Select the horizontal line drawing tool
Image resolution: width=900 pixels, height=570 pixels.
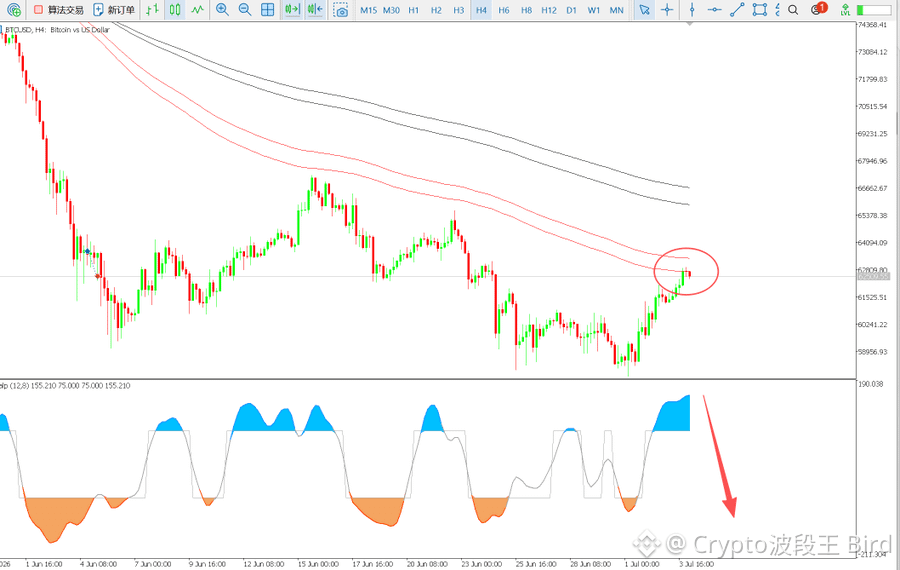point(715,10)
